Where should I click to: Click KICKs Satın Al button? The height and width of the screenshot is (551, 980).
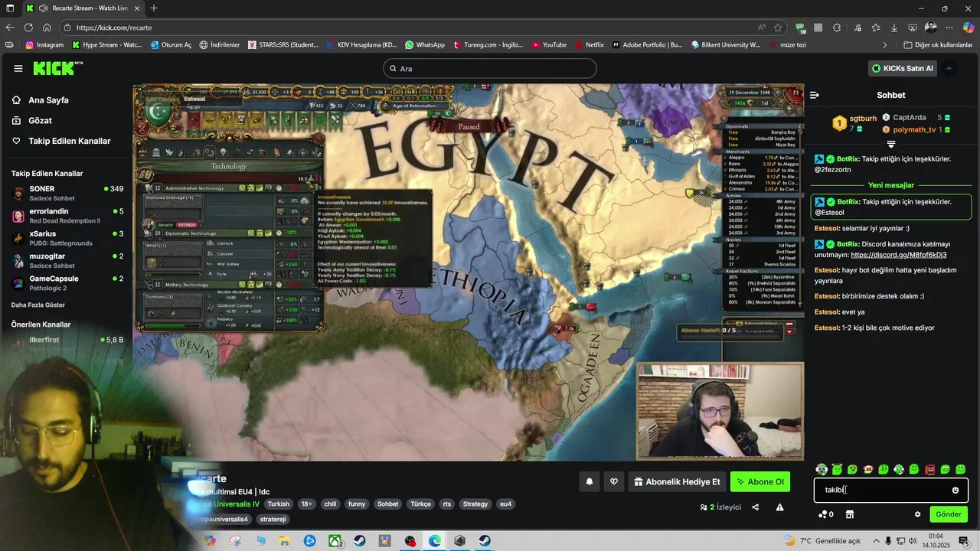click(x=903, y=68)
